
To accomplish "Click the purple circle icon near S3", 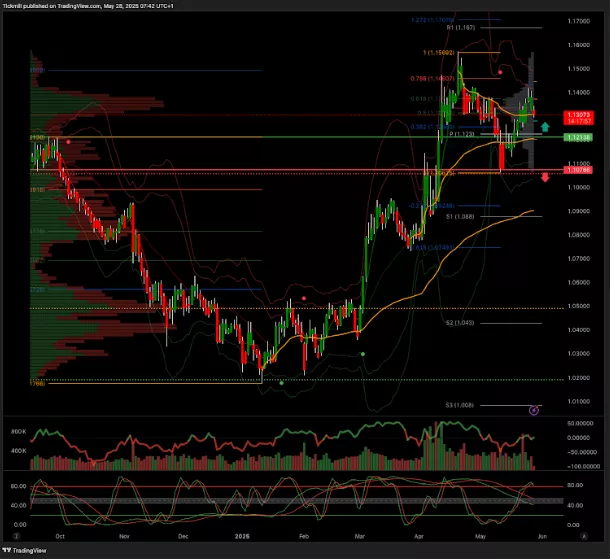I will [534, 410].
